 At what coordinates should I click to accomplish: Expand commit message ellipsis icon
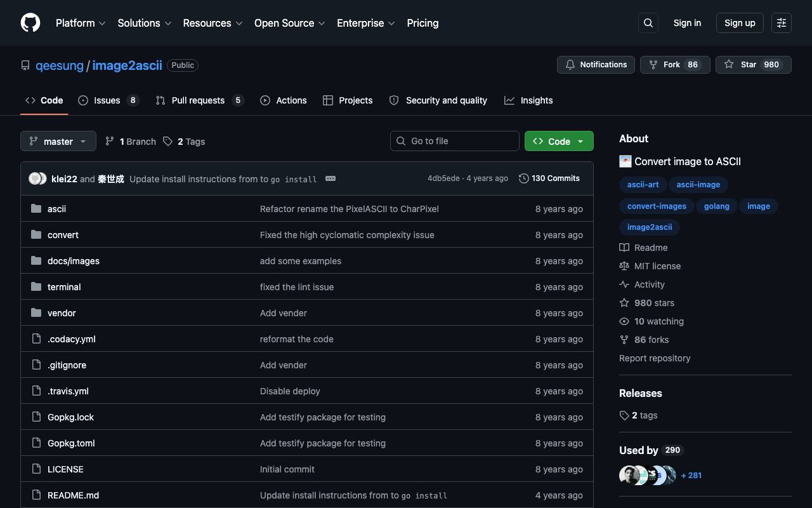point(331,178)
